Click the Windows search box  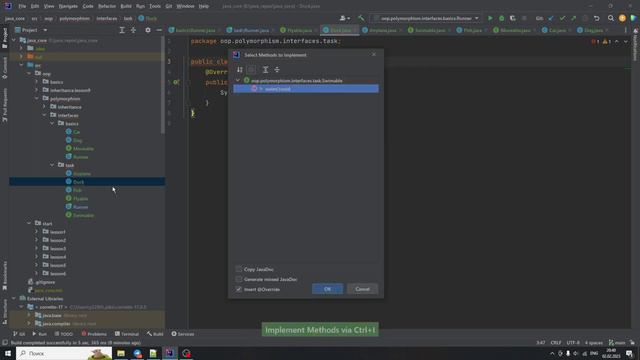click(x=64, y=353)
